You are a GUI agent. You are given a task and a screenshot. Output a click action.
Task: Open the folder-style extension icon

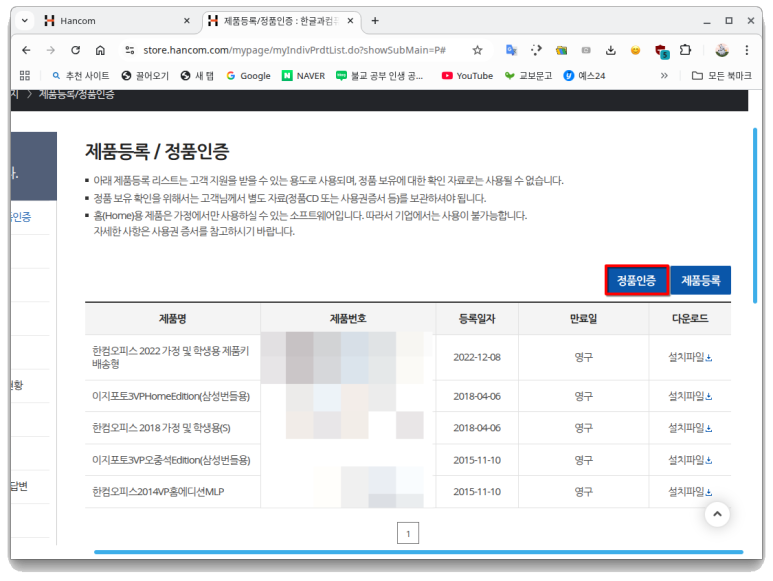point(562,50)
